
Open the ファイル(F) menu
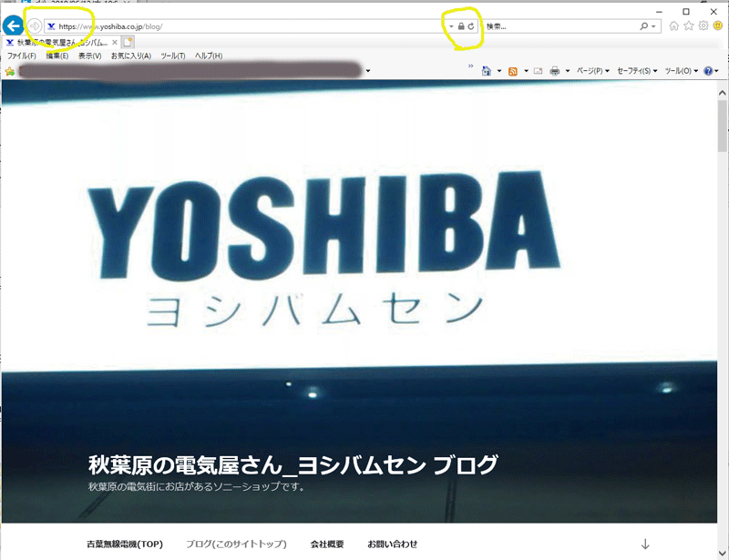(x=21, y=56)
